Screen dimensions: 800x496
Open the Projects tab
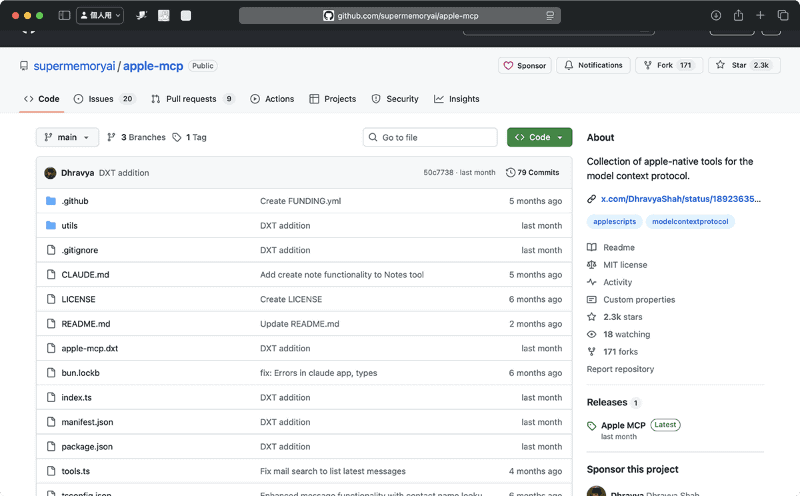[333, 99]
